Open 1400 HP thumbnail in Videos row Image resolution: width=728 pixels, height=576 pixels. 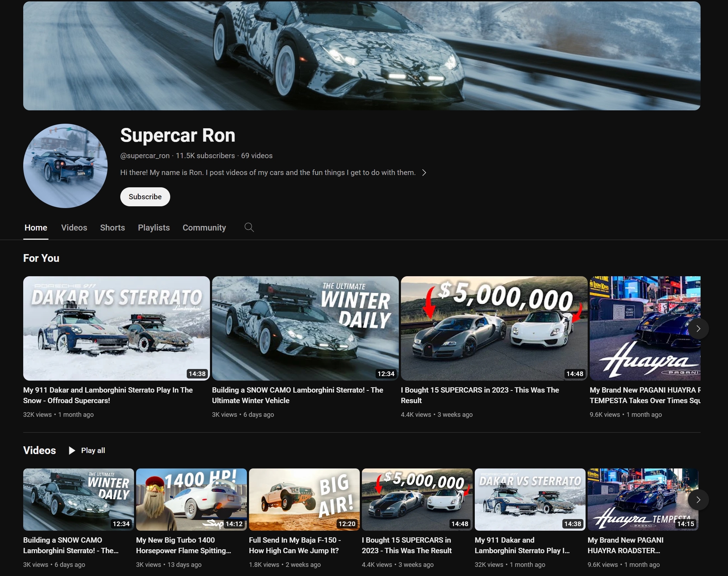point(191,499)
